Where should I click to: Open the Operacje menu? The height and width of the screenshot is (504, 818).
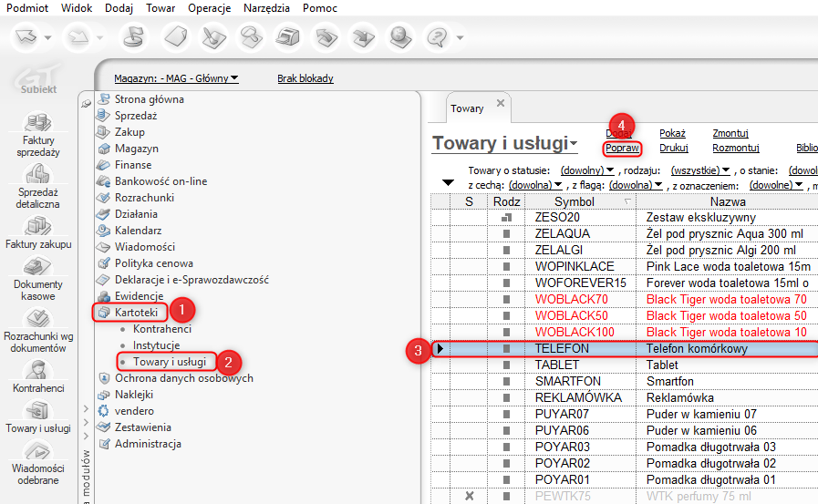point(209,8)
